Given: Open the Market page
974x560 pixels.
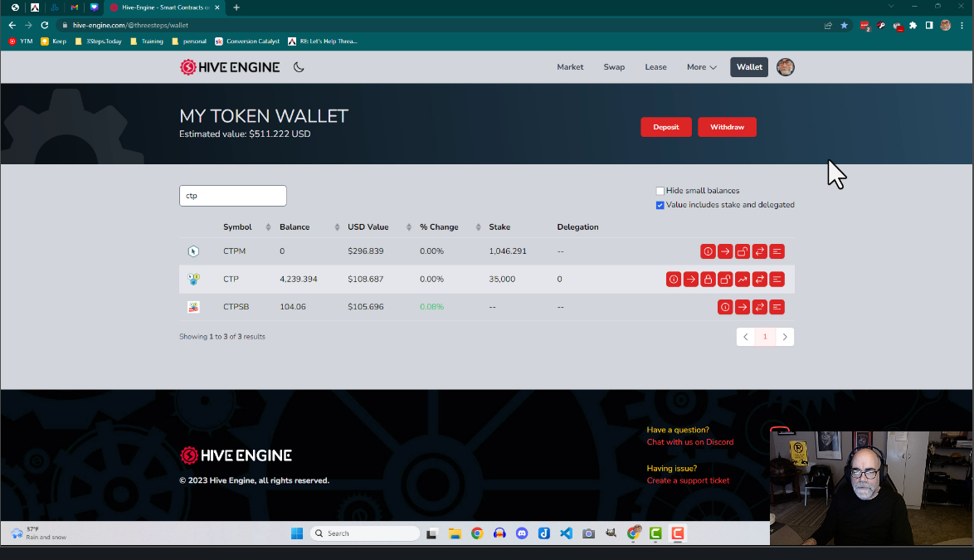Looking at the screenshot, I should (x=570, y=67).
